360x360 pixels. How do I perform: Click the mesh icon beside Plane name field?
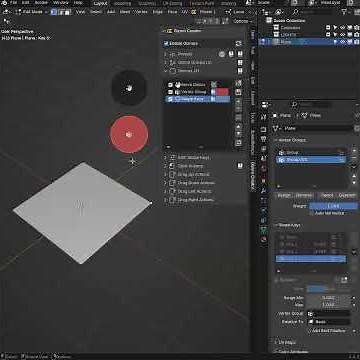[275, 128]
